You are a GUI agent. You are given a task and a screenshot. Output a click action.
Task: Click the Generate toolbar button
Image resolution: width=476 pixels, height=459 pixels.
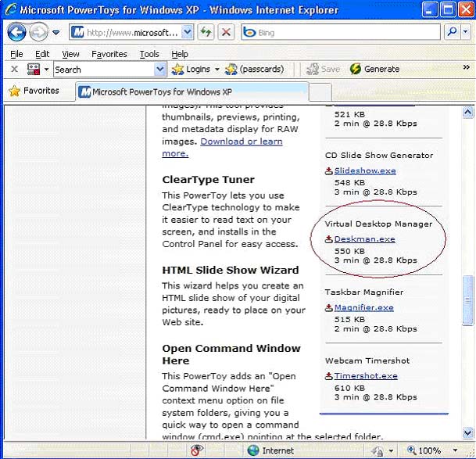click(374, 69)
